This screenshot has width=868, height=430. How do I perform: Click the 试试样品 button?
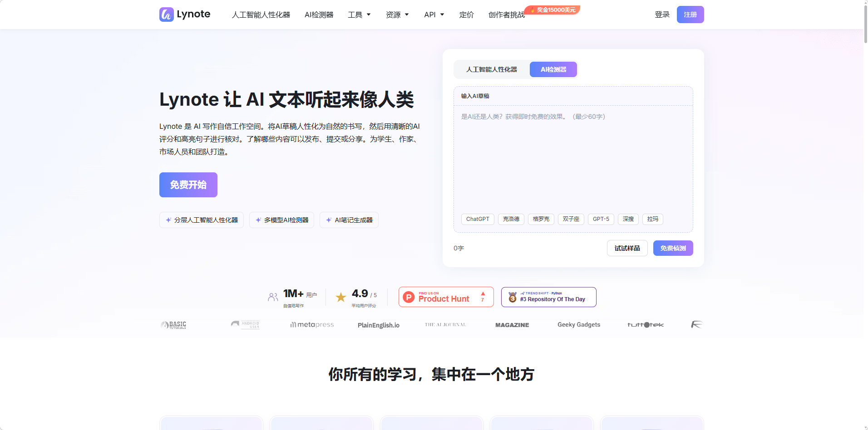coord(627,248)
